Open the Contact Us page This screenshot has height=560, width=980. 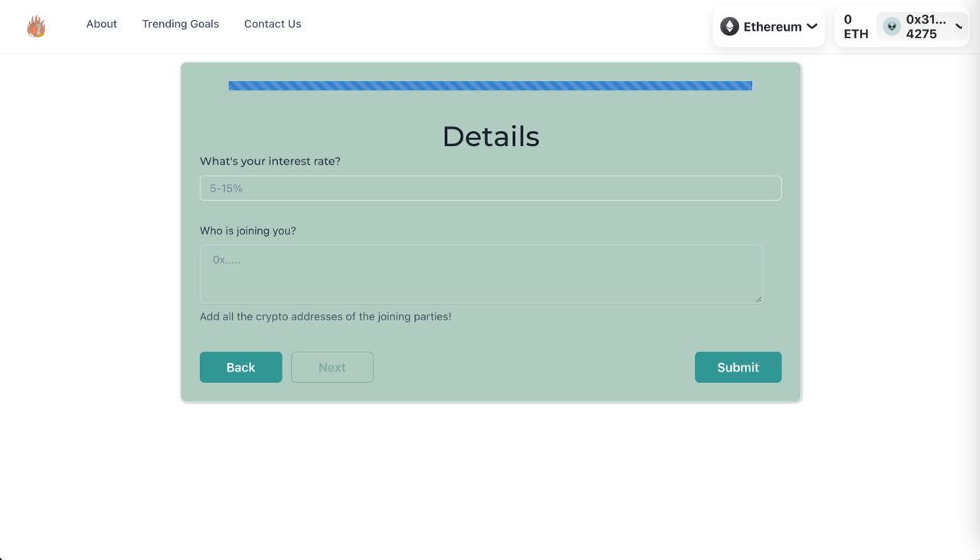273,24
